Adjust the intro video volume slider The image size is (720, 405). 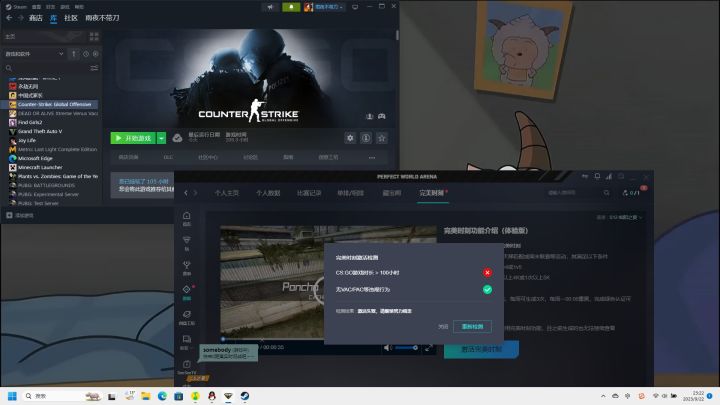[406, 348]
